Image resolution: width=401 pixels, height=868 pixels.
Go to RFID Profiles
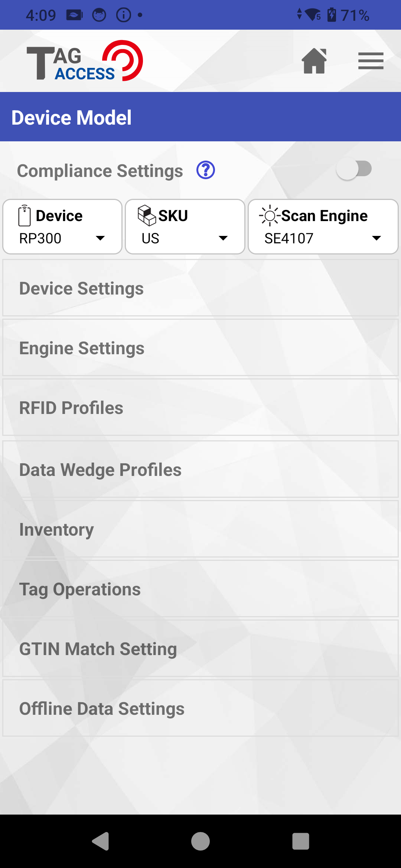pyautogui.click(x=200, y=408)
